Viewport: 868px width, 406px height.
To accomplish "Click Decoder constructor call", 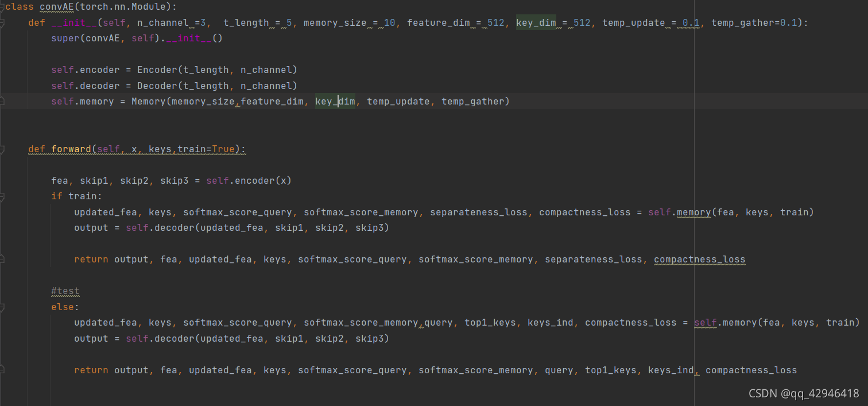I will (x=217, y=86).
